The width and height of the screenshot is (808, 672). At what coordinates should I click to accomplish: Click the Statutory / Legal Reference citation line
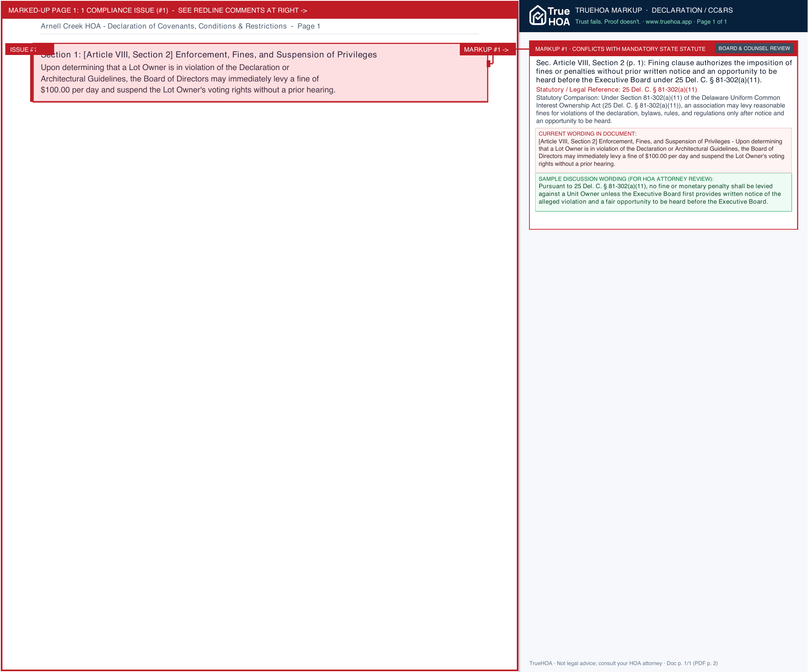[x=616, y=90]
